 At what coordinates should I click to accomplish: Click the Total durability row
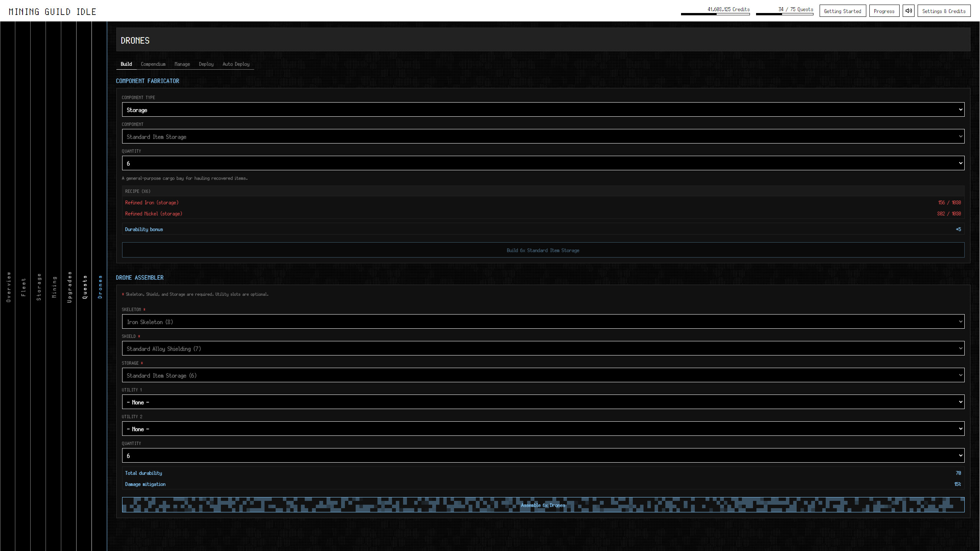[x=543, y=473]
